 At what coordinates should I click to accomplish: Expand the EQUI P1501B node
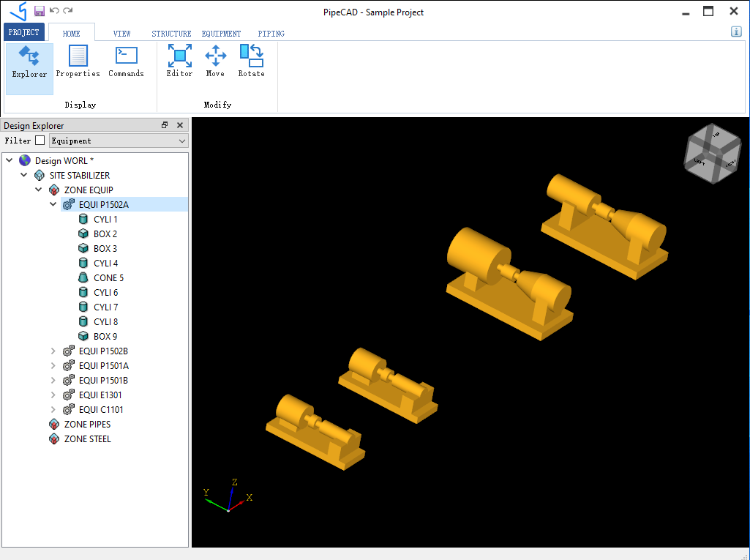(x=53, y=381)
